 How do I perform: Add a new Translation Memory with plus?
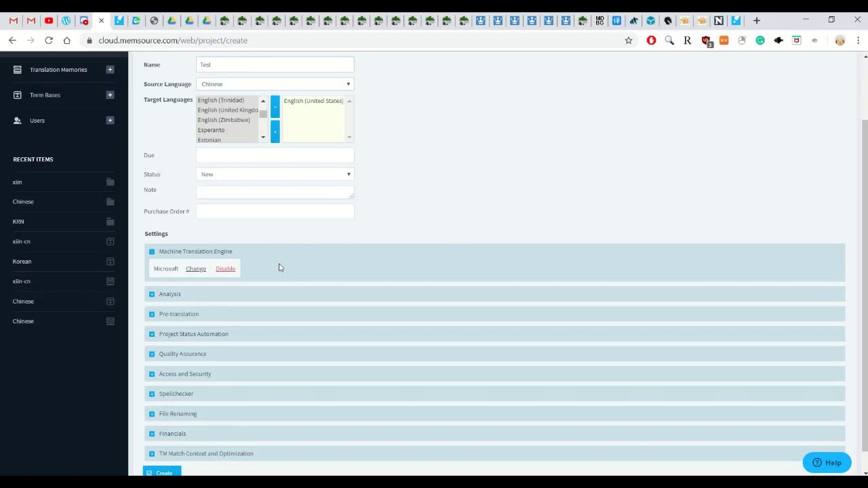pyautogui.click(x=110, y=69)
